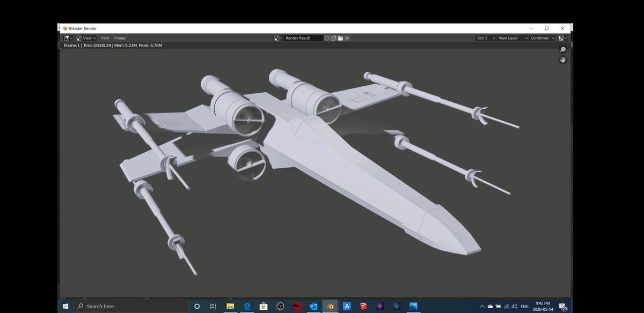Click the open image folder icon

pos(340,38)
